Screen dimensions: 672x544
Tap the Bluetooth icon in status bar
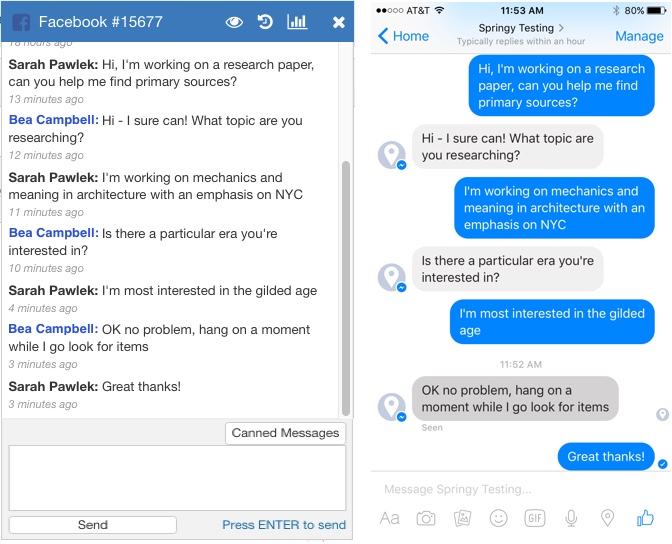[616, 10]
